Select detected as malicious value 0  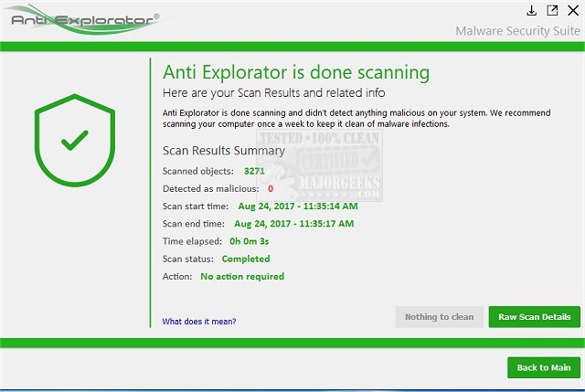pos(271,189)
